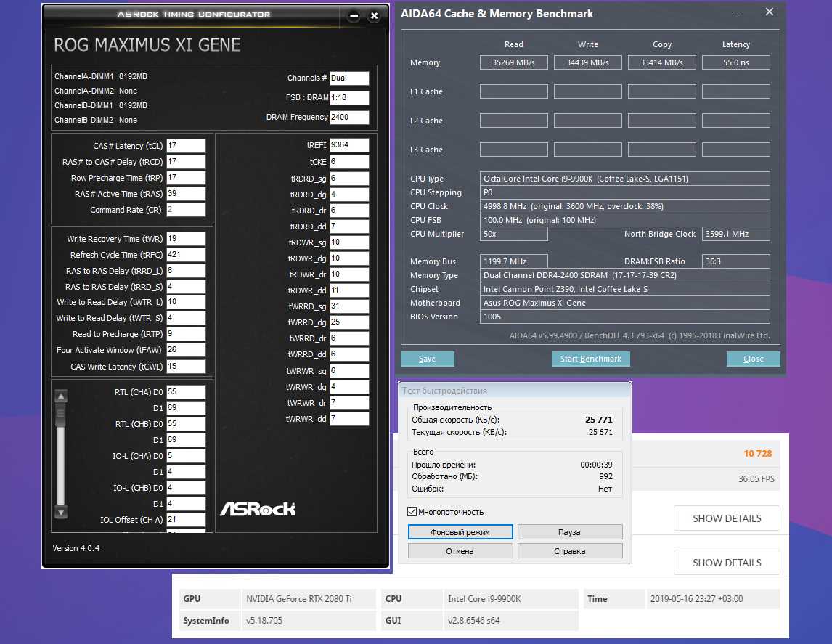Click Save in AIDA64 benchmark
832x644 pixels.
428,359
